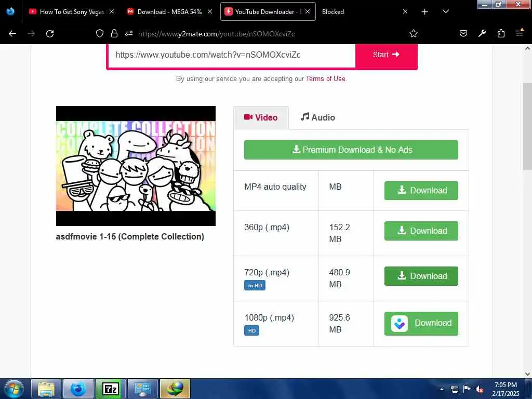Open the Terms of Use link
The width and height of the screenshot is (532, 399).
[x=325, y=79]
